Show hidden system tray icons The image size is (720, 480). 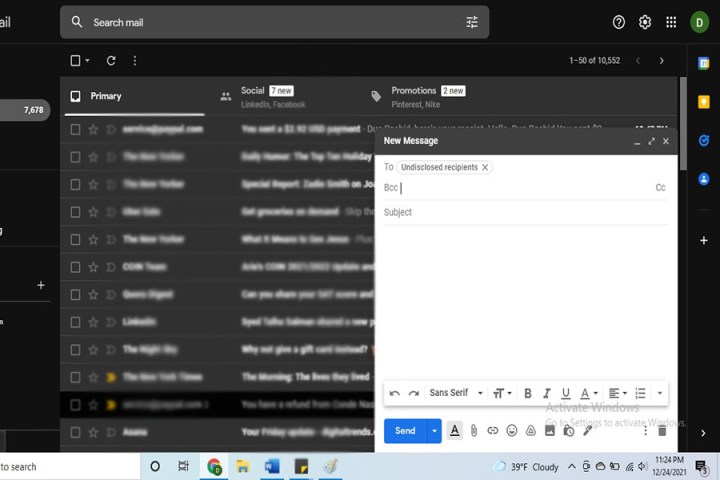coord(571,467)
